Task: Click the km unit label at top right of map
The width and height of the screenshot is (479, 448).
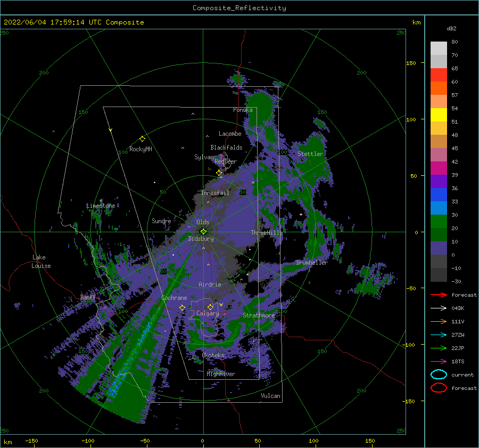Action: pyautogui.click(x=416, y=22)
